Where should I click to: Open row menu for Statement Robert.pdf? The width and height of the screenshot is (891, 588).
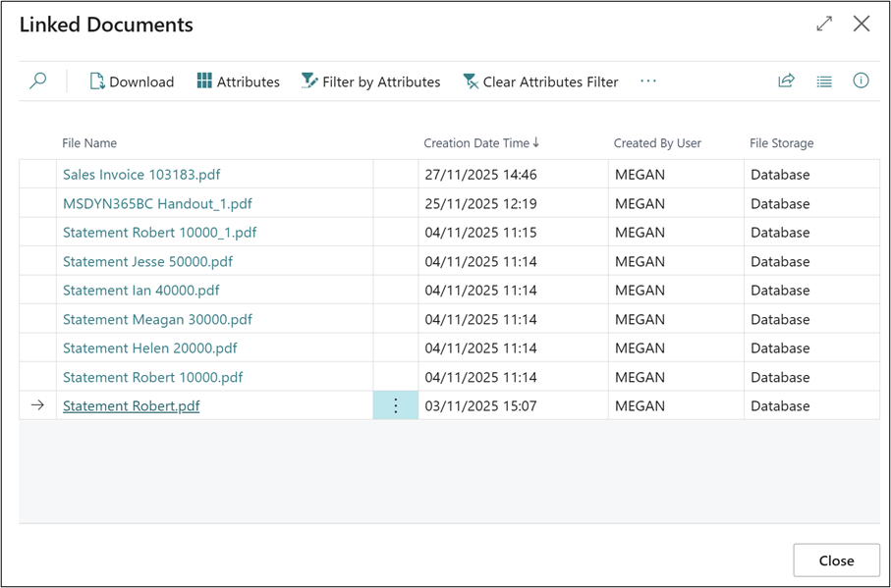click(x=396, y=405)
